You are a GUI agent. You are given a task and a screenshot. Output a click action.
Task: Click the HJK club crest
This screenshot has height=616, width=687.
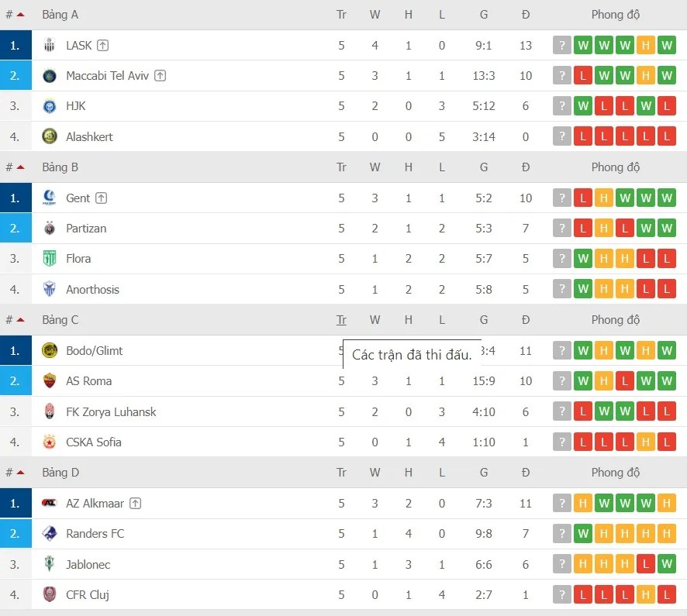coord(48,106)
